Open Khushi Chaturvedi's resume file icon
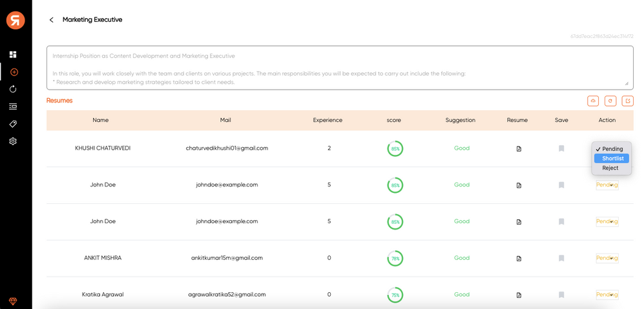This screenshot has height=309, width=644. tap(518, 149)
